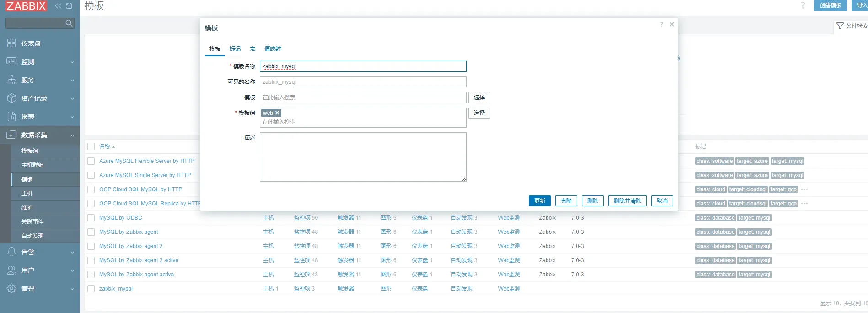
Task: Expand the 服务 menu chevron
Action: click(x=72, y=81)
